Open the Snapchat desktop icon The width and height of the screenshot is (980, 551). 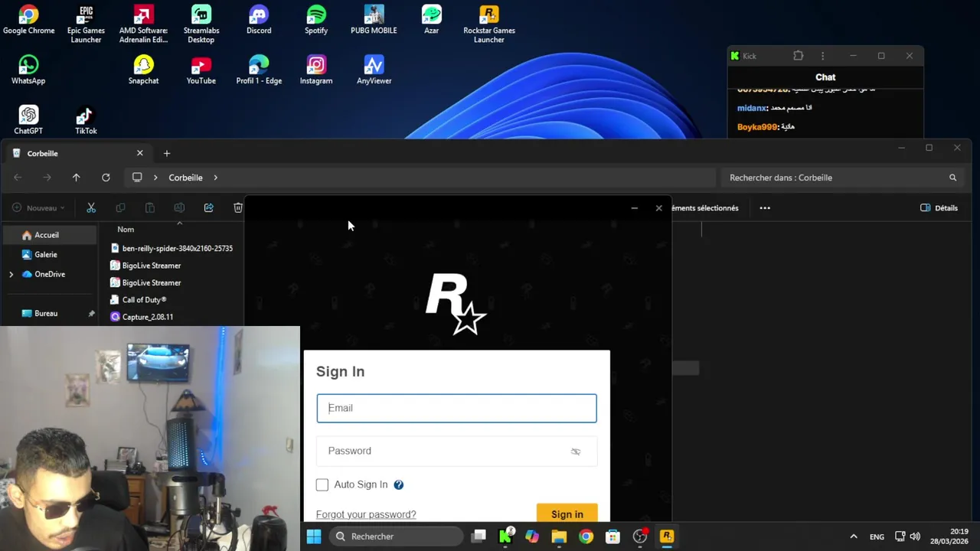pos(143,70)
